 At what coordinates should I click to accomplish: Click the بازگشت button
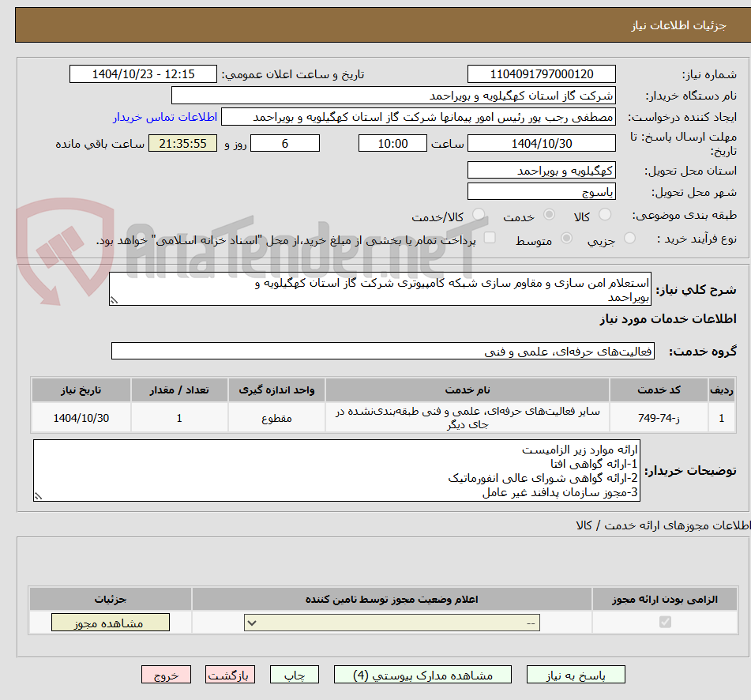(230, 674)
